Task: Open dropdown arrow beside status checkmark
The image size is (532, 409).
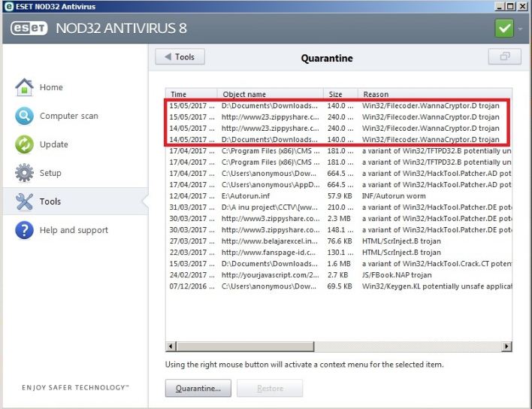Action: point(521,29)
